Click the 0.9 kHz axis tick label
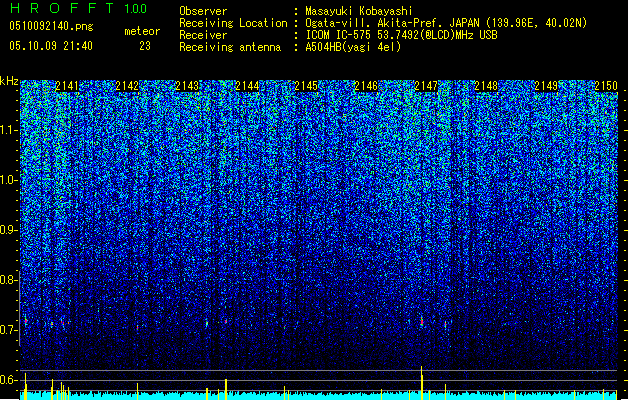 coord(9,230)
